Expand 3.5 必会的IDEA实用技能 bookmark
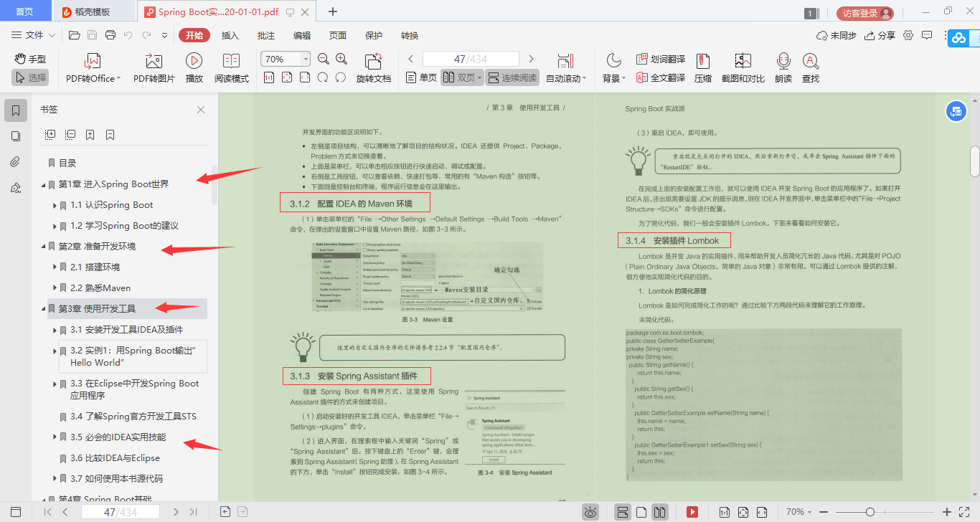The image size is (980, 522). click(55, 437)
